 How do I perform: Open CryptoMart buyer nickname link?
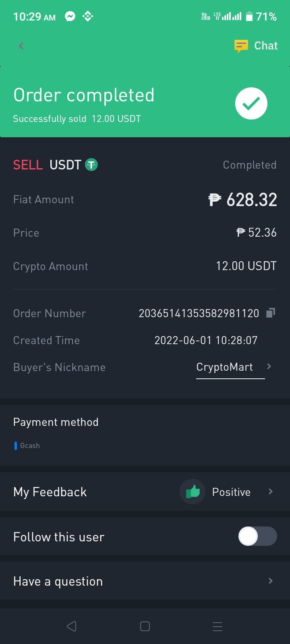click(224, 367)
